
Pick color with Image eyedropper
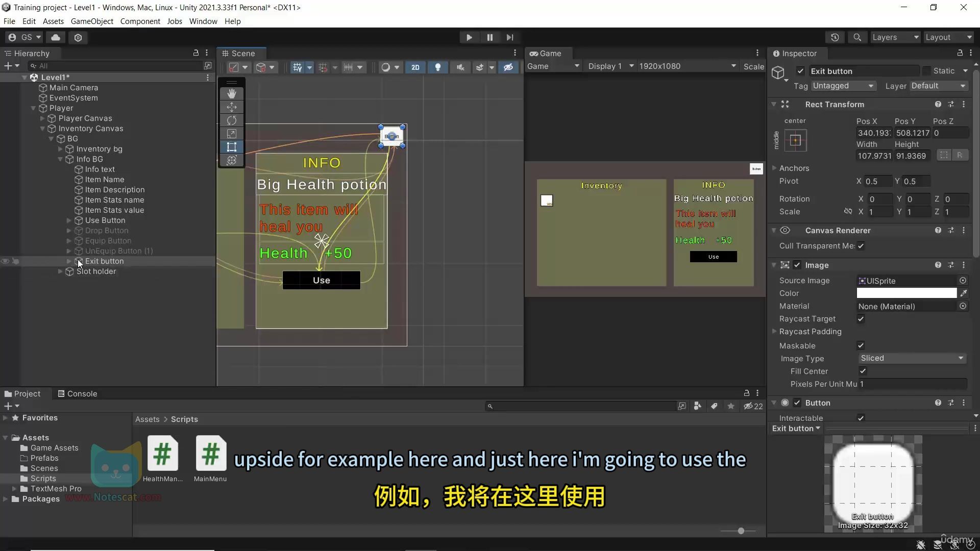(x=963, y=293)
